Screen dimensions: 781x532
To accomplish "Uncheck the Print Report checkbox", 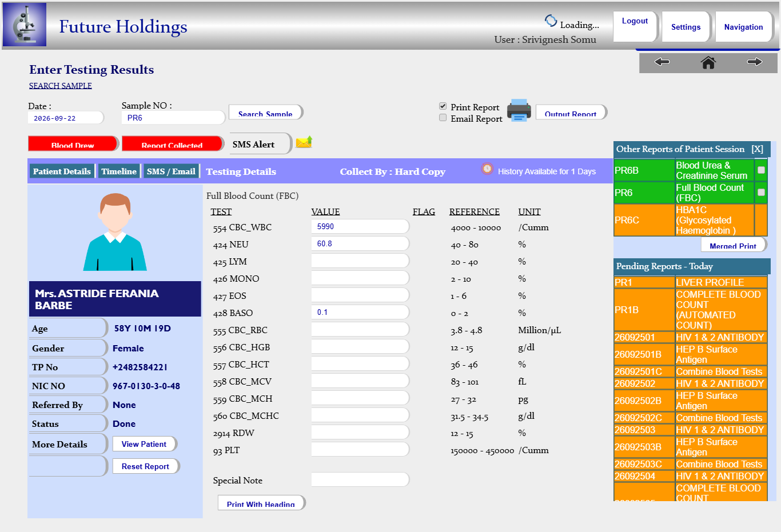I will coord(443,106).
